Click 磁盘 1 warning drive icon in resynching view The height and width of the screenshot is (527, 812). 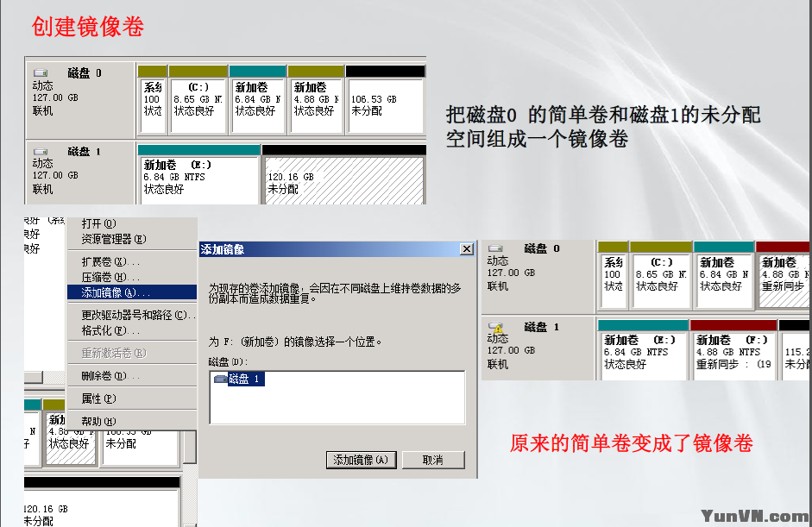tap(495, 327)
